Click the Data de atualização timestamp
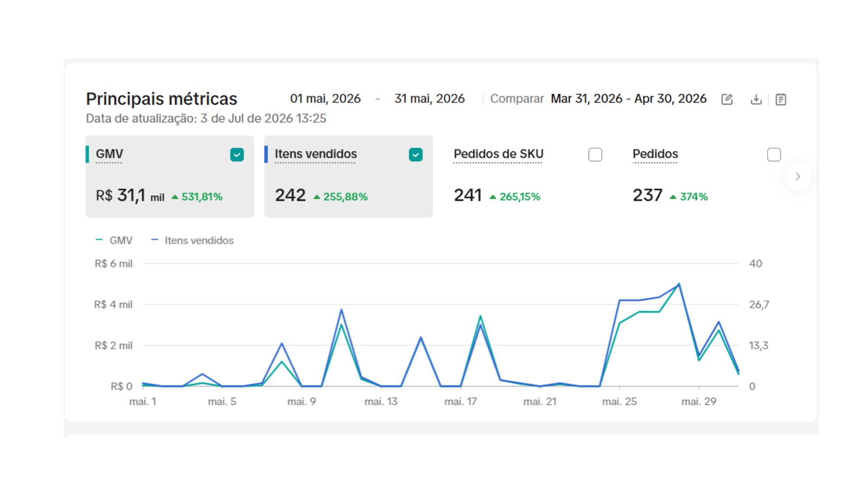 coord(206,118)
